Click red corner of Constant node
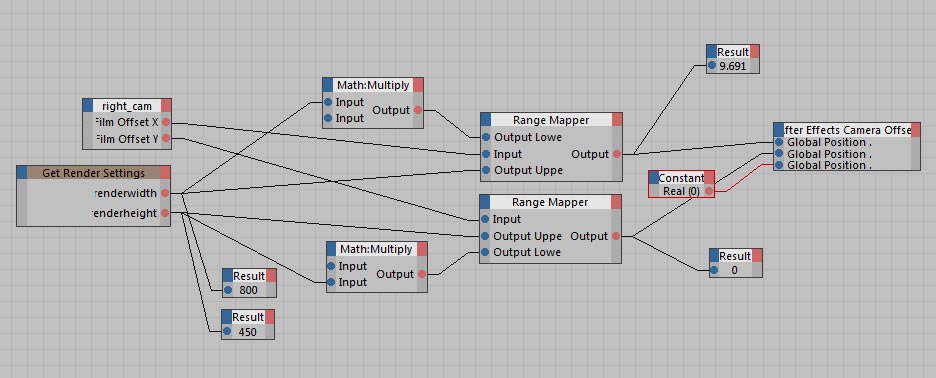936x378 pixels. pos(709,177)
